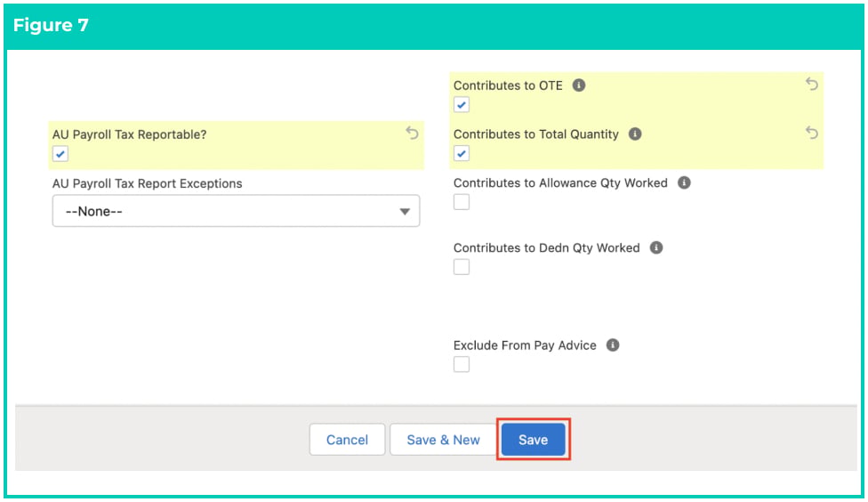This screenshot has width=868, height=502.
Task: Click the 'Contributes to Allowance Qty Worked' label
Action: coord(560,182)
